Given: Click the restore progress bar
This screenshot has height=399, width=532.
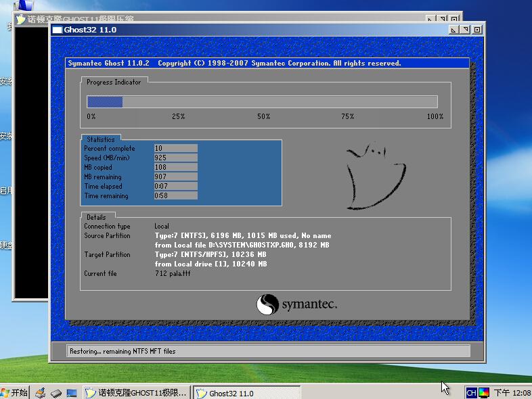Looking at the screenshot, I should [x=262, y=101].
